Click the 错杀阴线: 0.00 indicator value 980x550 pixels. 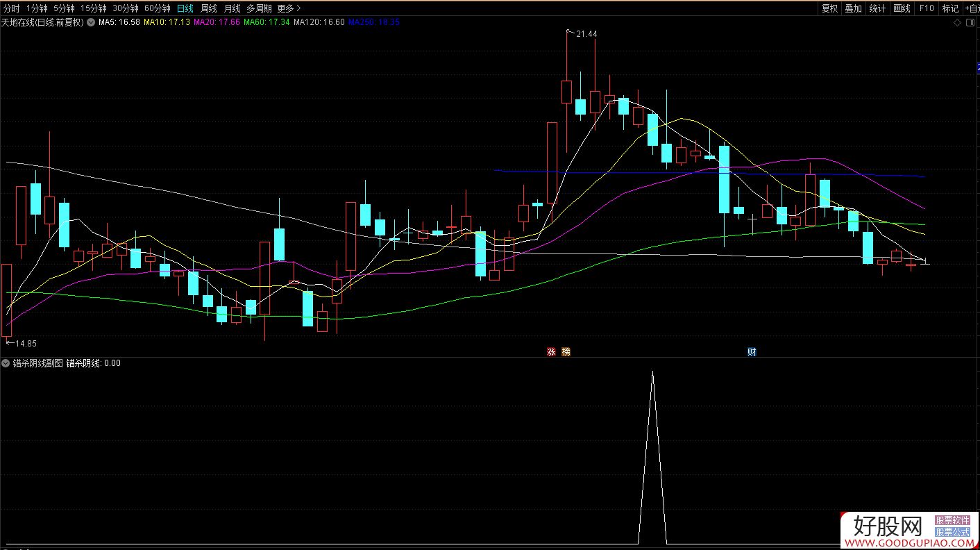(93, 363)
